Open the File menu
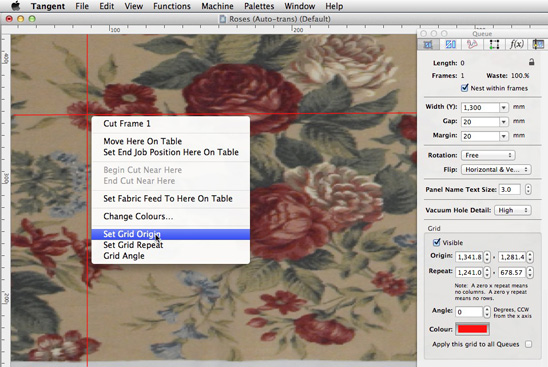 82,6
